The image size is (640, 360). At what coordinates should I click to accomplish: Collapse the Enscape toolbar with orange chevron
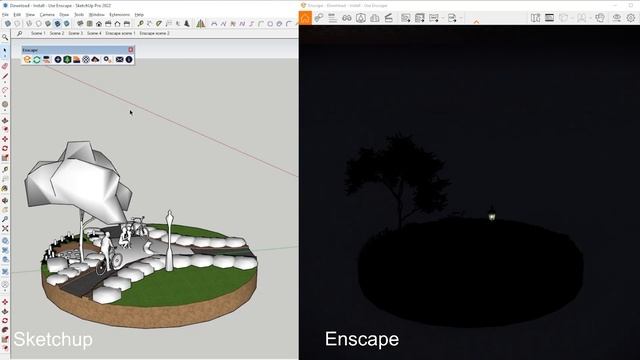coord(476,22)
